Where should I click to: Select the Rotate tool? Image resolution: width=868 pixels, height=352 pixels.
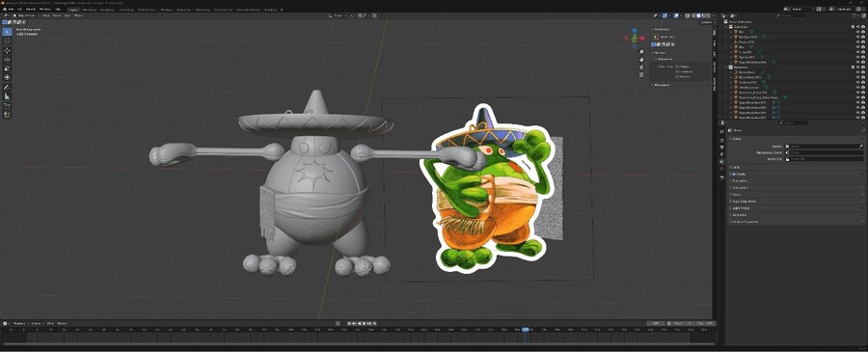point(7,59)
